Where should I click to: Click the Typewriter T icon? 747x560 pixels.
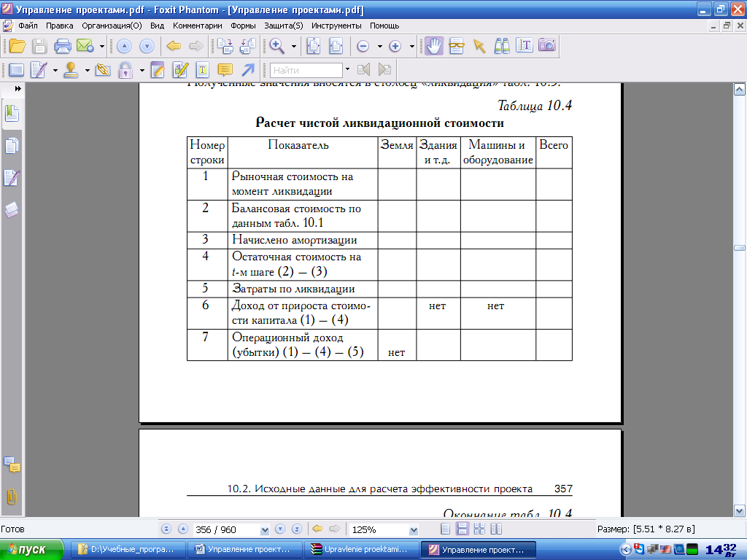point(203,70)
